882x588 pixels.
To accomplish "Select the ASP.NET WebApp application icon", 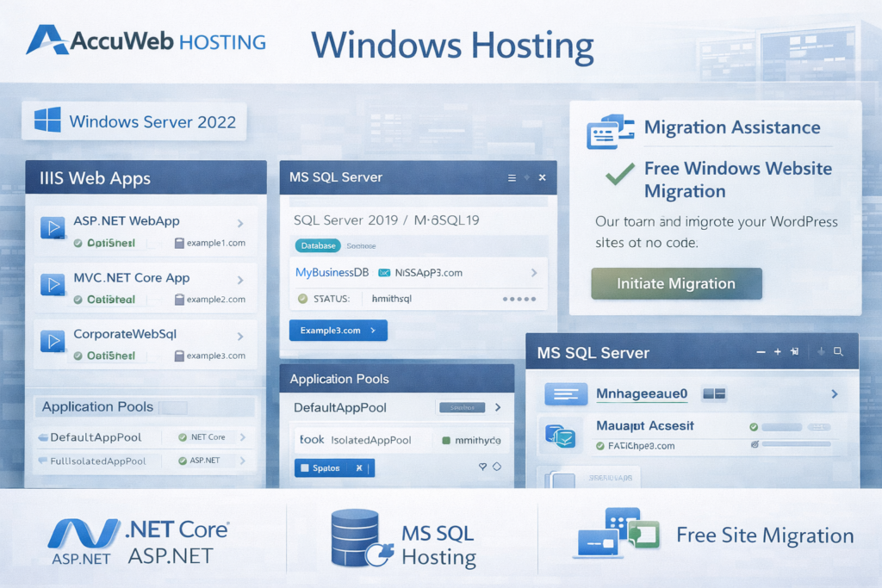I will pyautogui.click(x=53, y=226).
